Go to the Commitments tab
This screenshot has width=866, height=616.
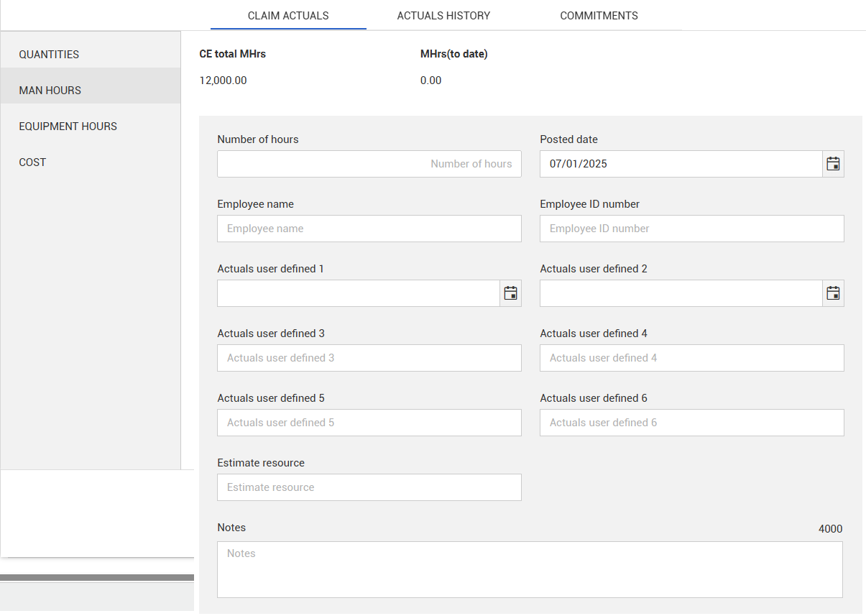tap(599, 16)
